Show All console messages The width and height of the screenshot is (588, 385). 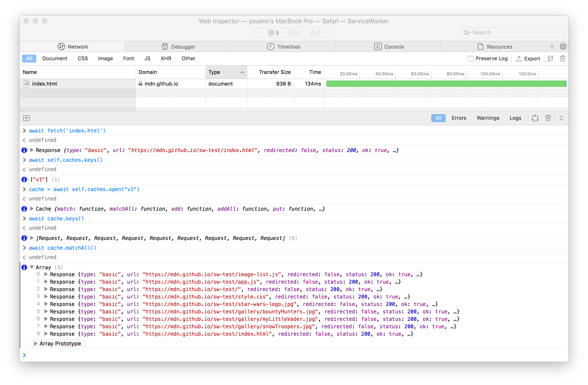pyautogui.click(x=438, y=118)
